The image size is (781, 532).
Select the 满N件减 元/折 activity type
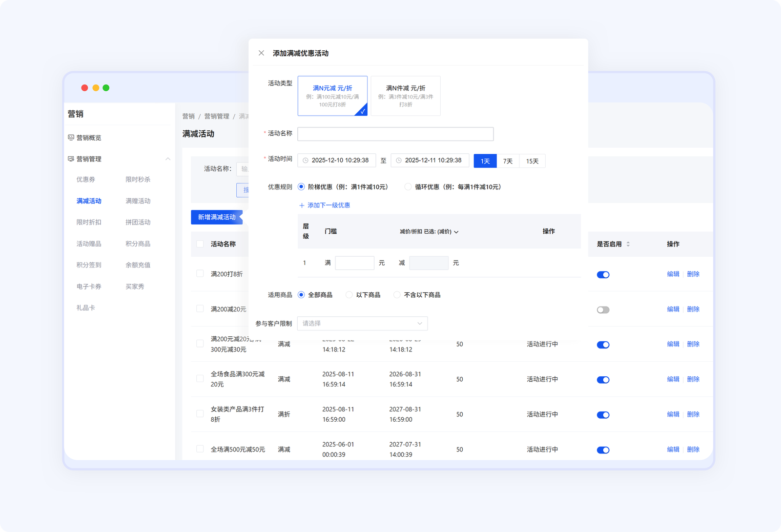click(405, 96)
